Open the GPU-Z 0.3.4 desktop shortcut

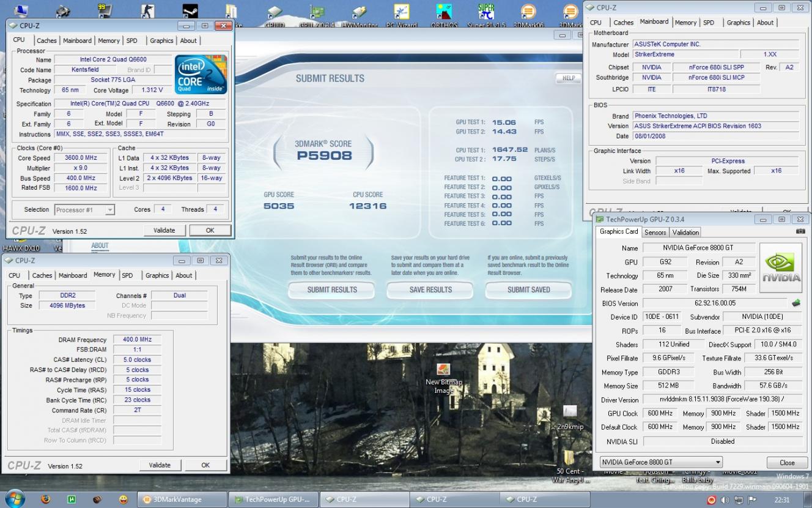(x=317, y=13)
